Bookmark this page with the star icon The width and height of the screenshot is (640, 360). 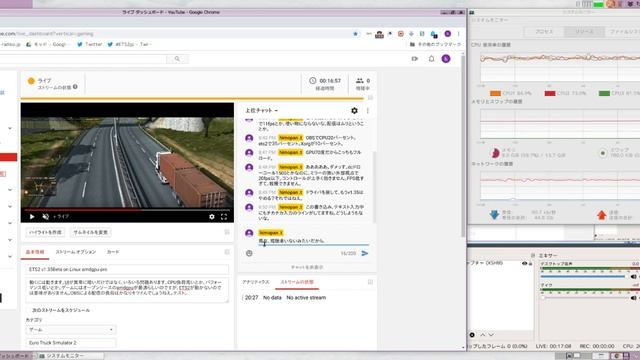(x=356, y=34)
